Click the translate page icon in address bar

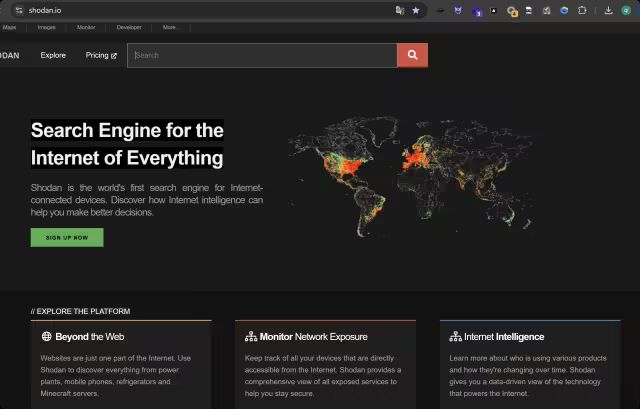click(400, 10)
